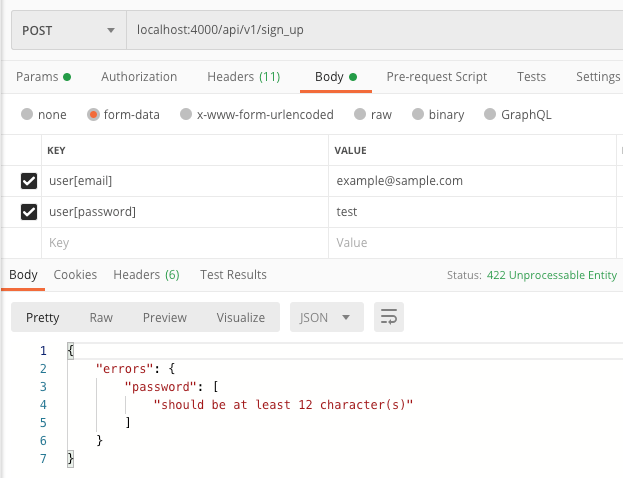Click the "errors" key in response

pyautogui.click(x=124, y=369)
